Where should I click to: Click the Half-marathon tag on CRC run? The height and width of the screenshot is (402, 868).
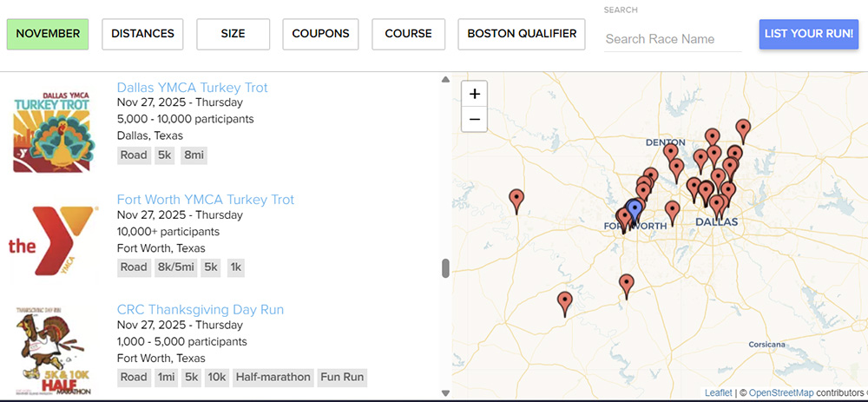point(273,377)
